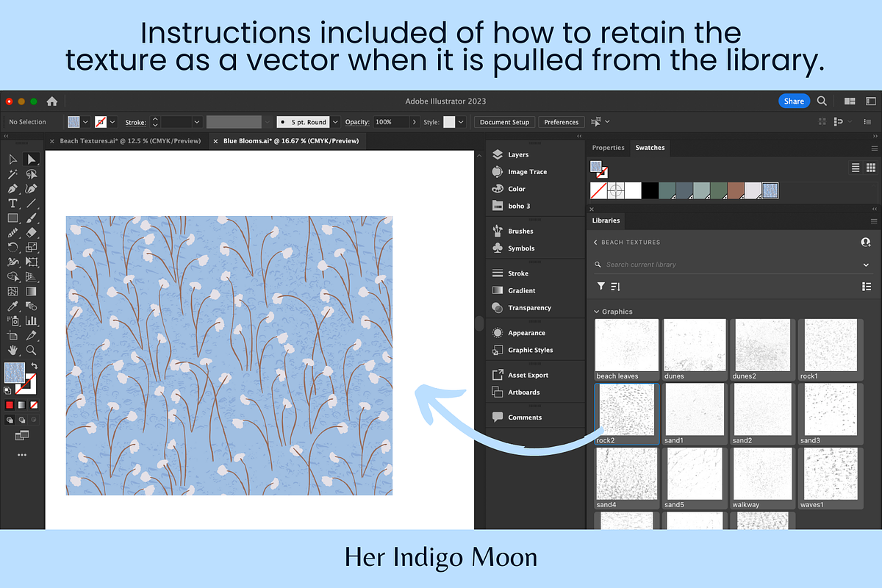Activate the Hand tool
The width and height of the screenshot is (882, 588).
12,350
